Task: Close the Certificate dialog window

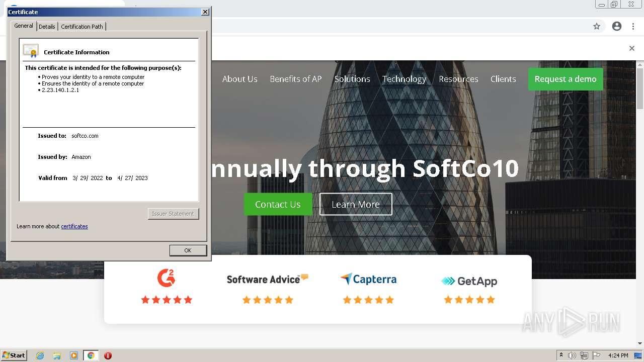Action: tap(205, 12)
